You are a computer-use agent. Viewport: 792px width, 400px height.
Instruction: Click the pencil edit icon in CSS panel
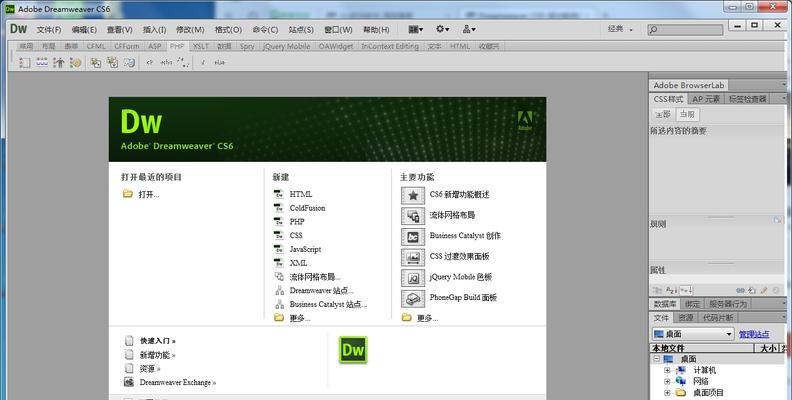click(x=764, y=290)
